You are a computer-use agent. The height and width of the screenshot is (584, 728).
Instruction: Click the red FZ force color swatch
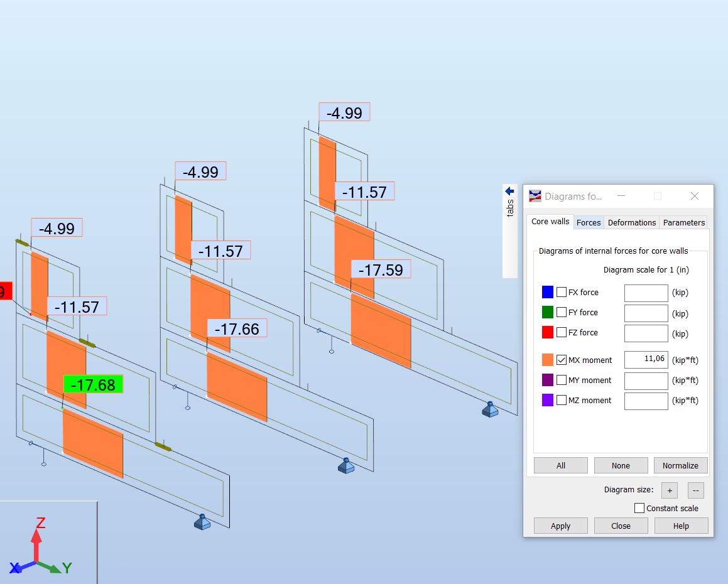coord(547,332)
